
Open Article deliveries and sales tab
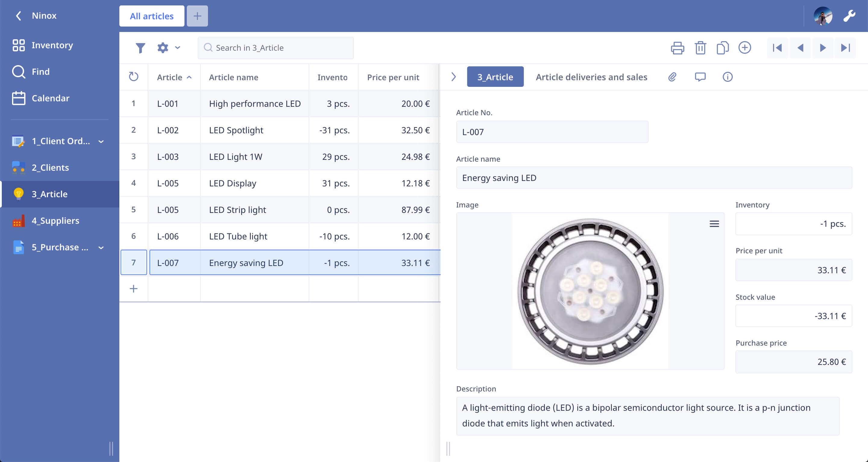(x=591, y=77)
